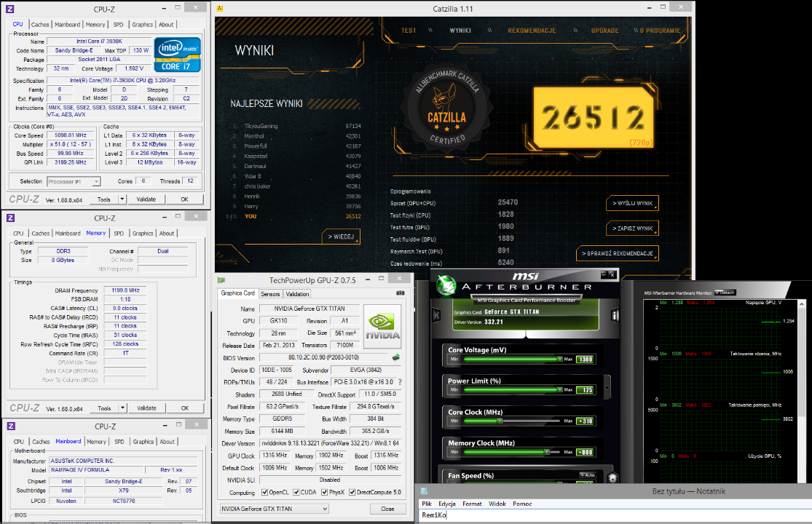The width and height of the screenshot is (812, 524).
Task: Click the GPU-Z title bar chip icon
Action: tap(221, 280)
